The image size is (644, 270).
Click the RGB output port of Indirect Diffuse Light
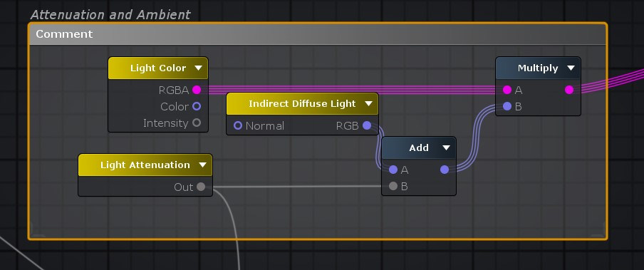(367, 125)
